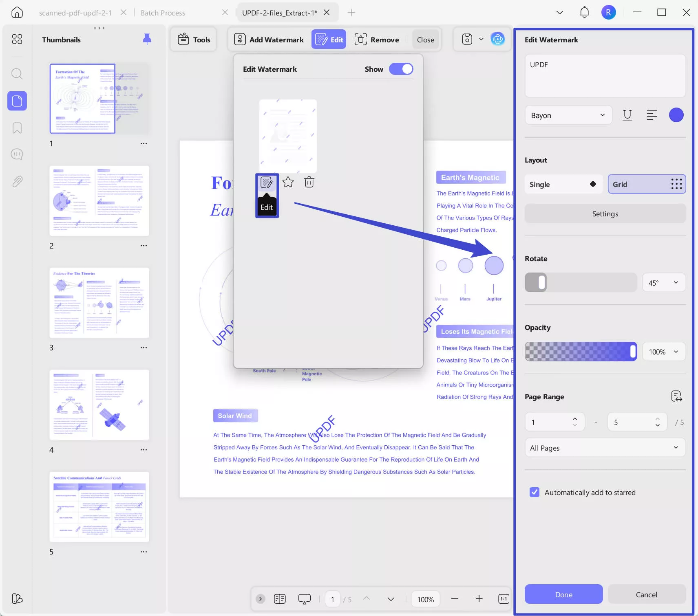Image resolution: width=698 pixels, height=616 pixels.
Task: Apply underline to the watermark text
Action: (627, 115)
